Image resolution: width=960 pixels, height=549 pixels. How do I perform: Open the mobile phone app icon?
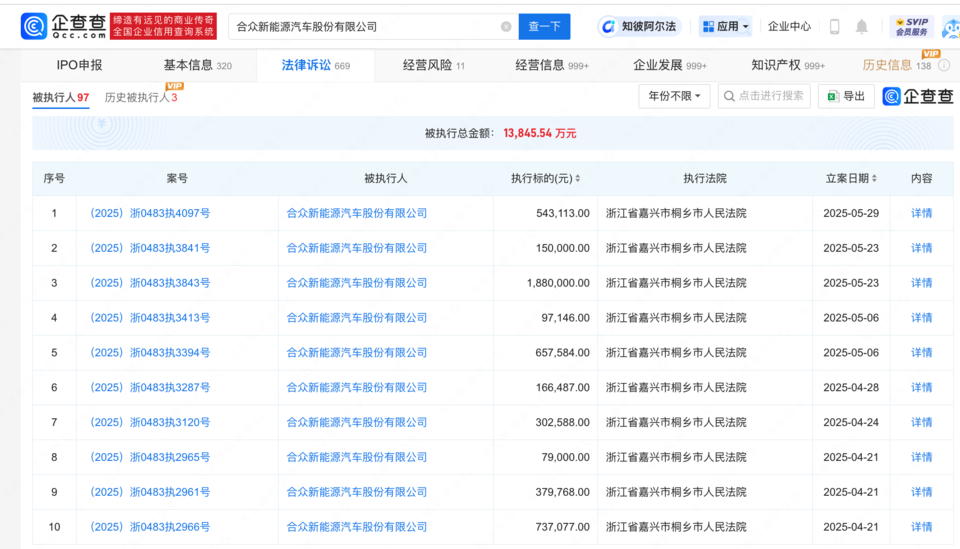(x=834, y=26)
